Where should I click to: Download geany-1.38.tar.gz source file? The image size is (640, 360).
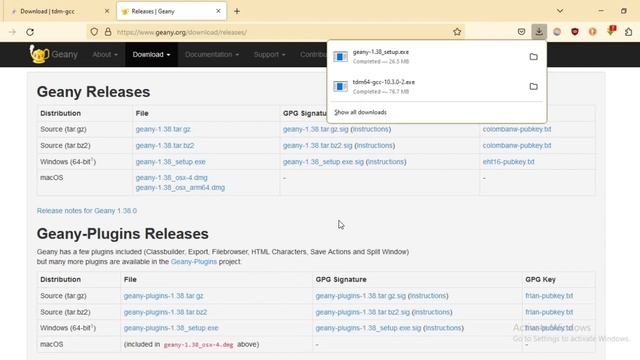coord(163,129)
